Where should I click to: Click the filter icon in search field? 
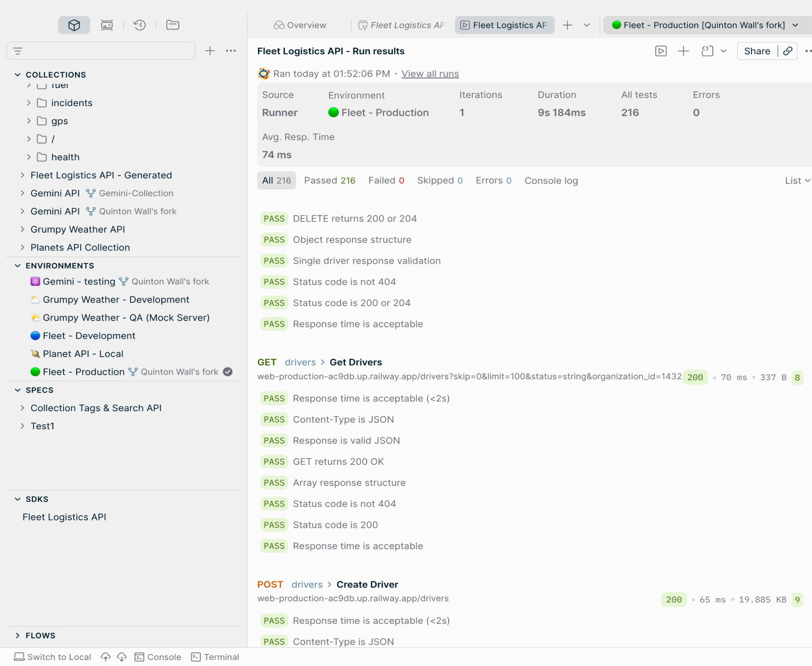(18, 51)
